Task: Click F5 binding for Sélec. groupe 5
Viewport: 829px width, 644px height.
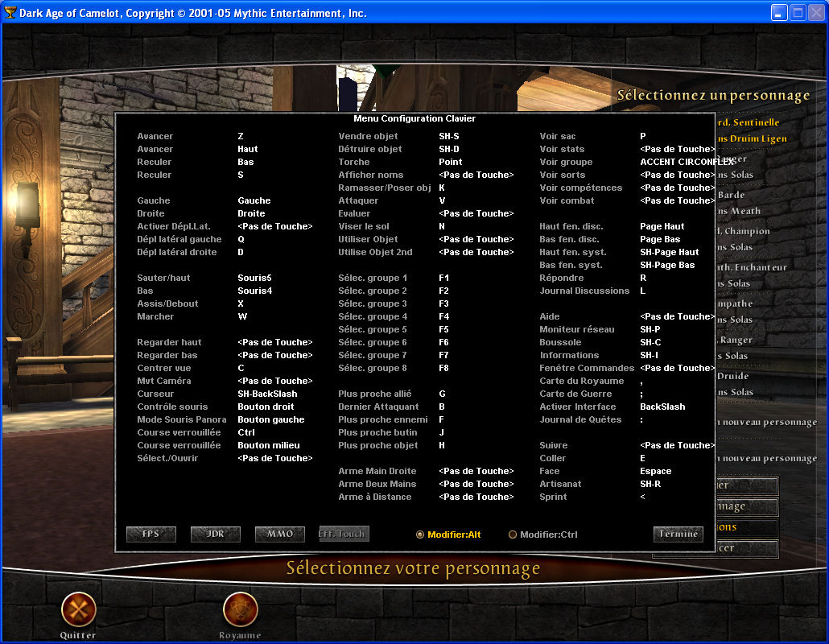Action: coord(443,329)
